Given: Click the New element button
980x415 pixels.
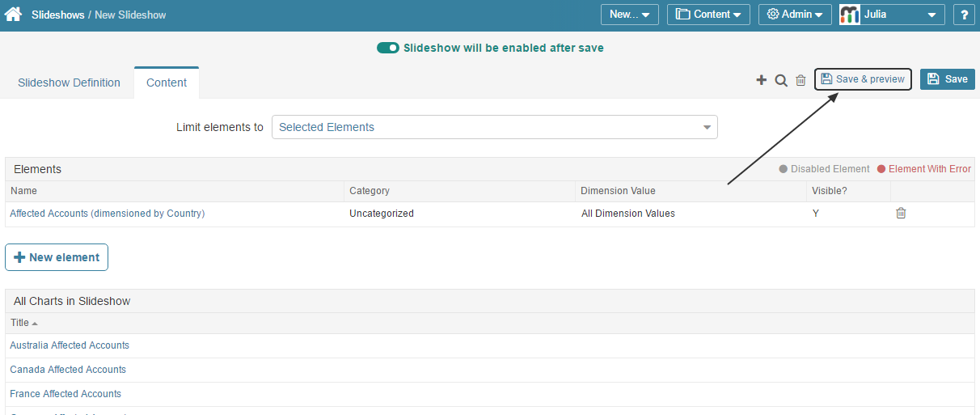Looking at the screenshot, I should pos(57,257).
